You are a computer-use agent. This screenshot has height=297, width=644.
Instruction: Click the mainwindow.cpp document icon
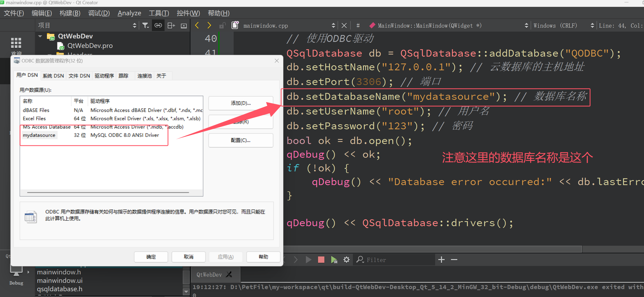pos(235,25)
